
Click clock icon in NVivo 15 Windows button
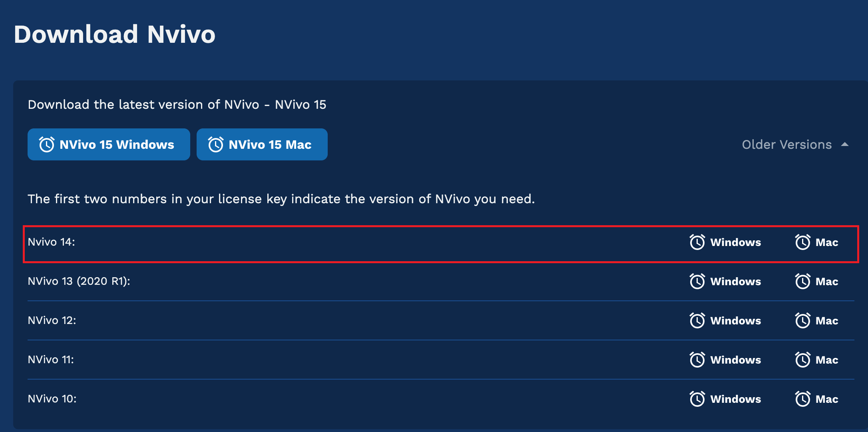(47, 144)
